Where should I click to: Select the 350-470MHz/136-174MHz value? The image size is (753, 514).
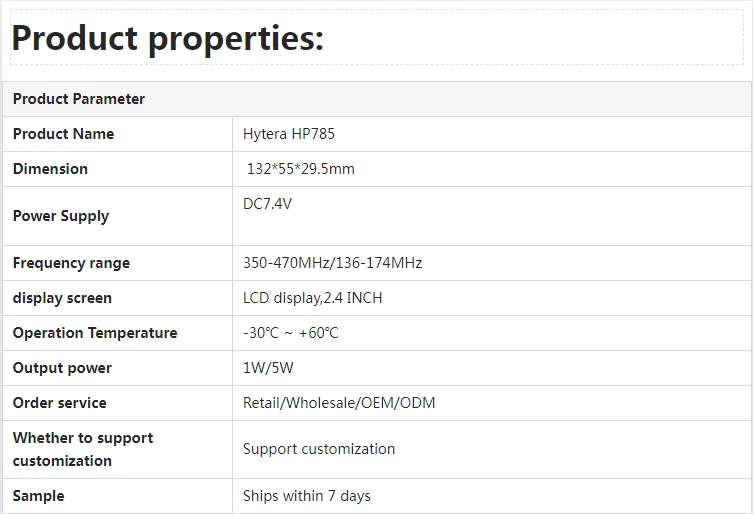coord(333,263)
